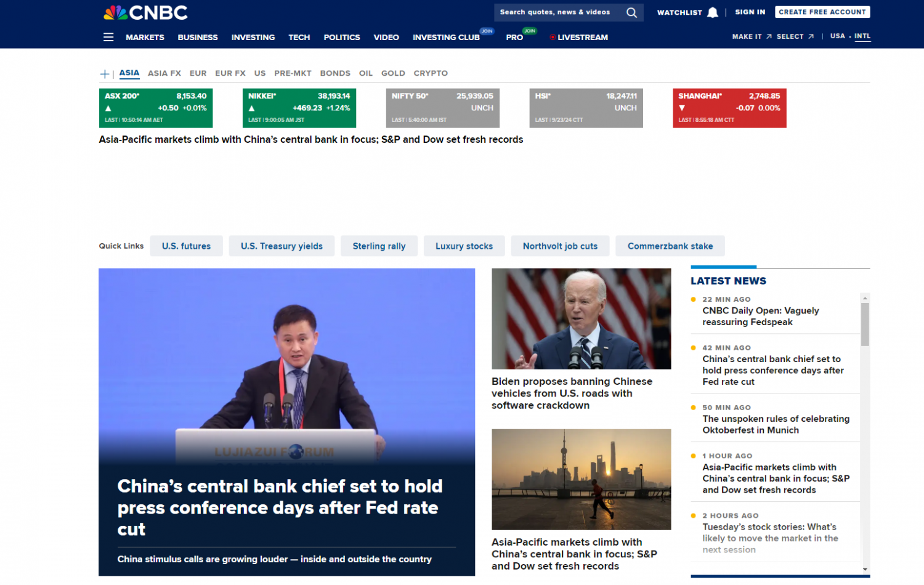Open the INVESTING menu
The height and width of the screenshot is (585, 924).
(253, 38)
